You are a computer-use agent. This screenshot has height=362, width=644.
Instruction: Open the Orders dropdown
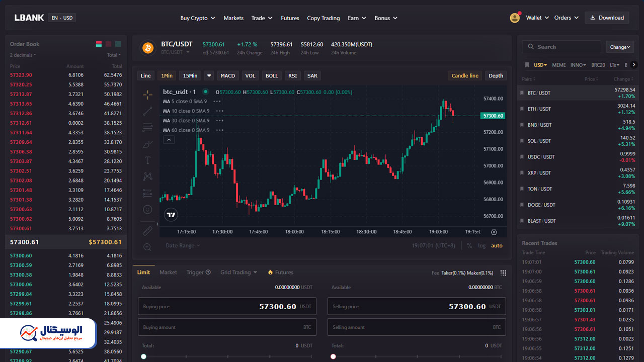pos(567,18)
